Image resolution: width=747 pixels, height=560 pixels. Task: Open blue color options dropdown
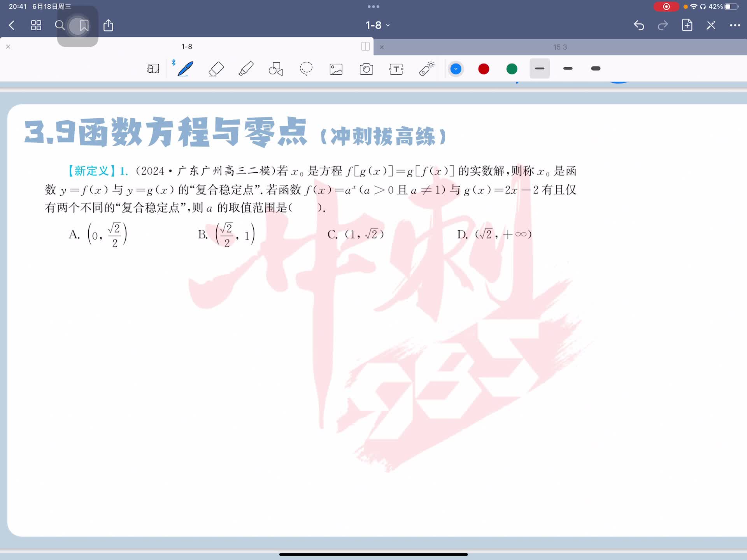tap(456, 69)
